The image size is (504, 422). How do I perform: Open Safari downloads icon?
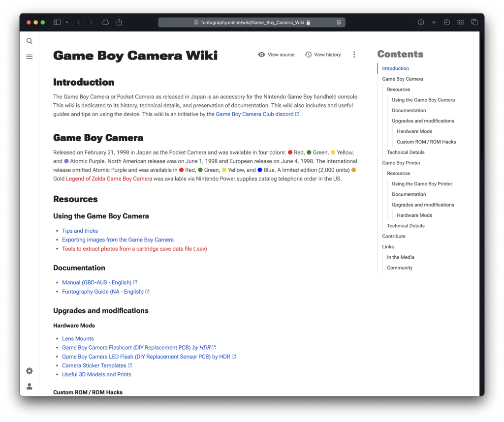(421, 23)
